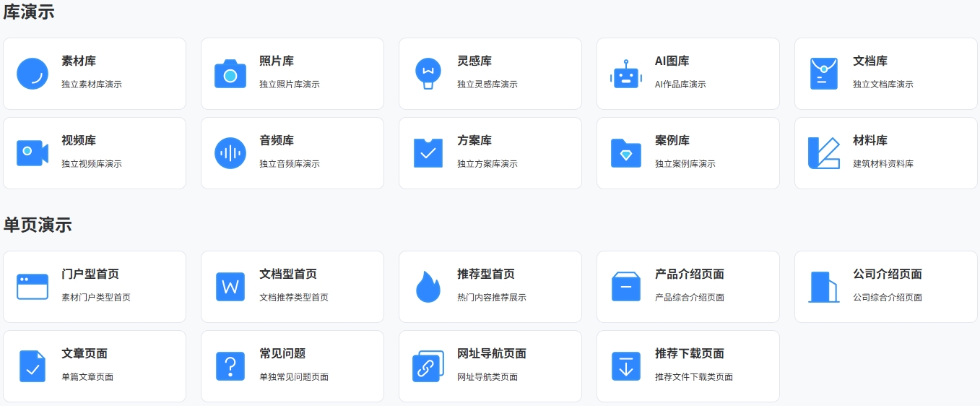Open the 材料库 title link

click(x=870, y=141)
